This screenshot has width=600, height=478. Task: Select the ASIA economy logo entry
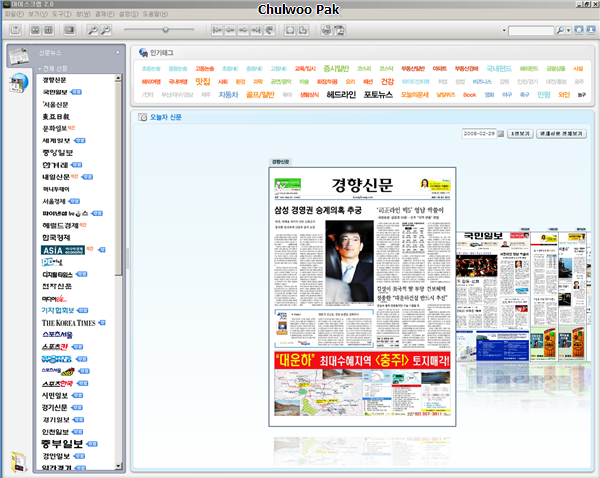pos(63,250)
